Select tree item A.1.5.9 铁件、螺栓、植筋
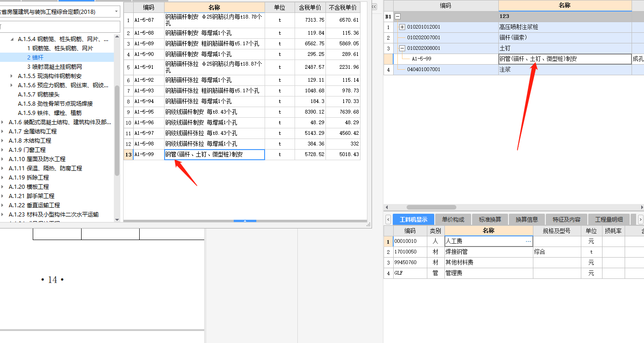Image resolution: width=644 pixels, height=343 pixels. pos(50,113)
